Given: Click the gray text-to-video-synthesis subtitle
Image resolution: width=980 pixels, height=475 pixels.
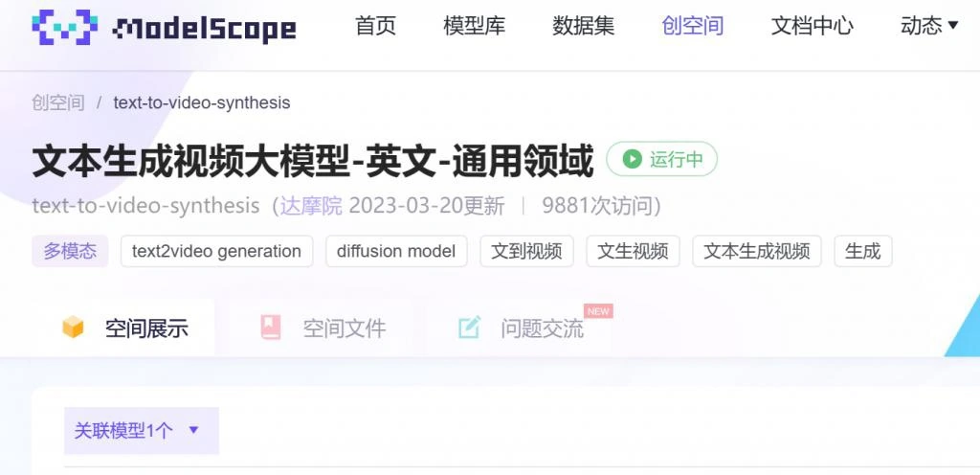Looking at the screenshot, I should 145,205.
